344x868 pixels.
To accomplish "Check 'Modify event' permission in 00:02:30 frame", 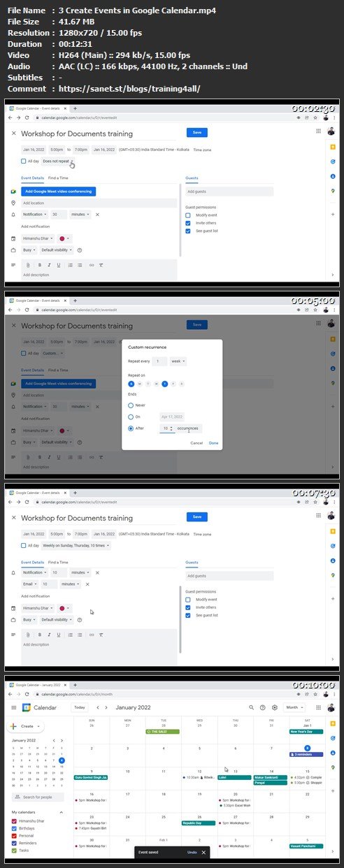I will click(x=188, y=215).
